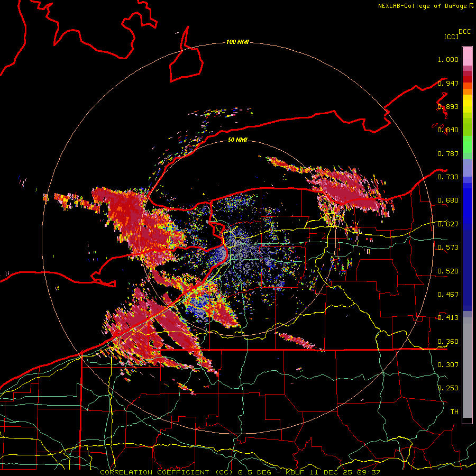The width and height of the screenshot is (476, 476).
Task: Click the pink top segment of color bar
Action: (467, 56)
